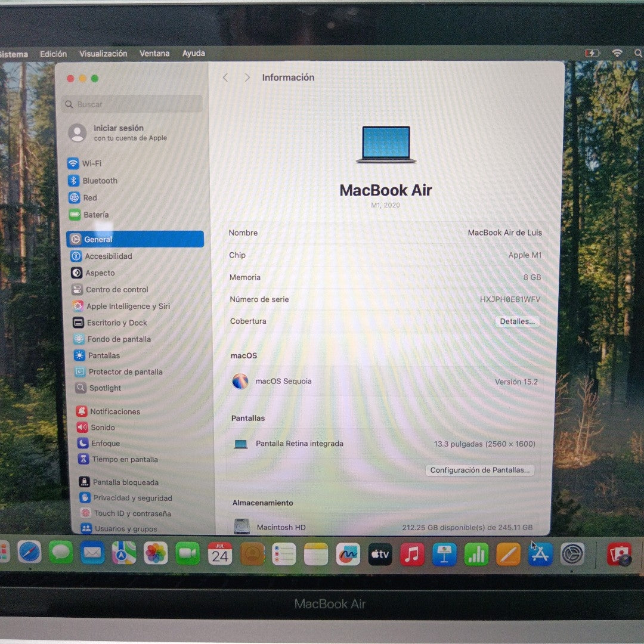
Task: Open App Store from the Dock
Action: 540,554
